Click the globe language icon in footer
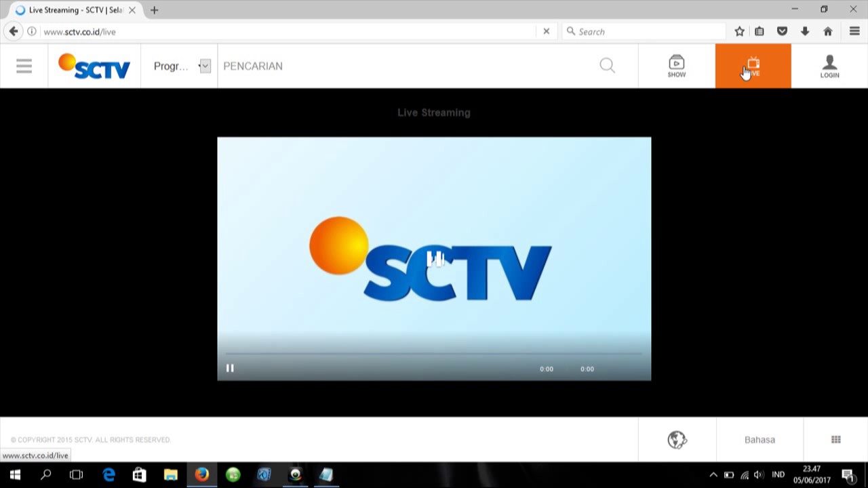Screen dimensions: 868x488 coord(677,440)
